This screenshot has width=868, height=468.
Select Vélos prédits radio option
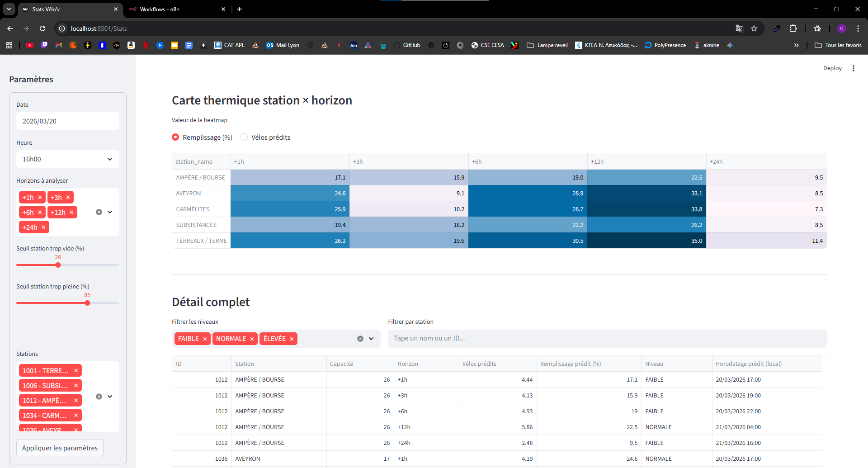click(244, 137)
